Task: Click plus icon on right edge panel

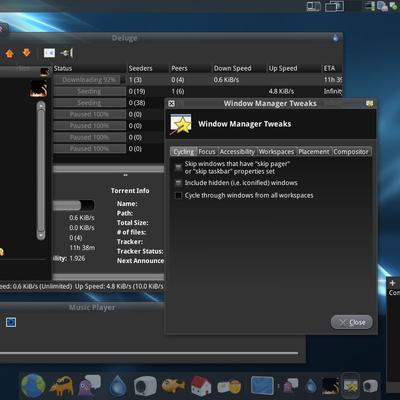Action: [392, 283]
